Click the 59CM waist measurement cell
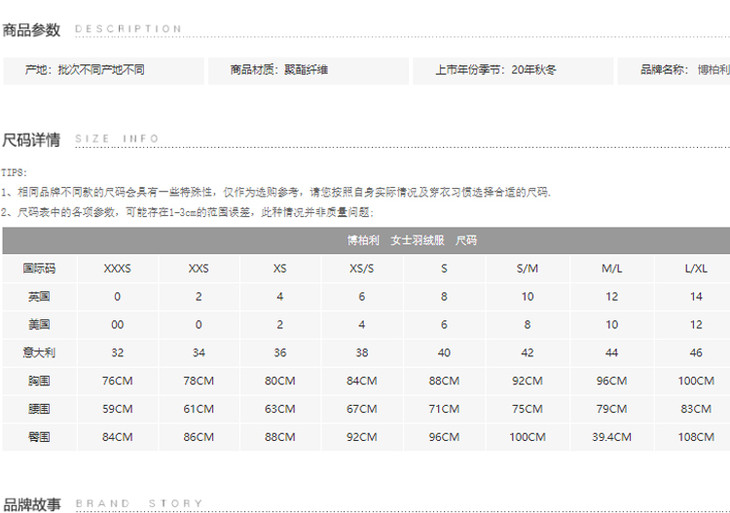The width and height of the screenshot is (730, 513). pyautogui.click(x=117, y=409)
